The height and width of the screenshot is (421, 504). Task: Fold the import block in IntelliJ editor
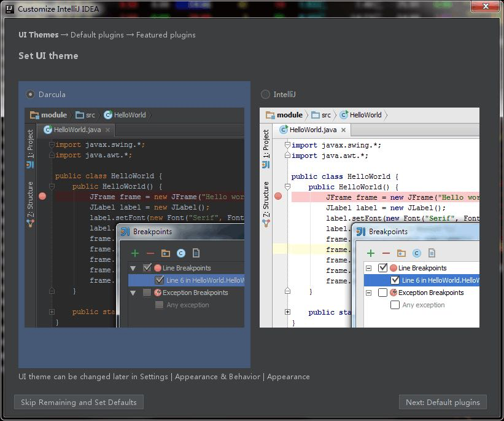[288, 145]
